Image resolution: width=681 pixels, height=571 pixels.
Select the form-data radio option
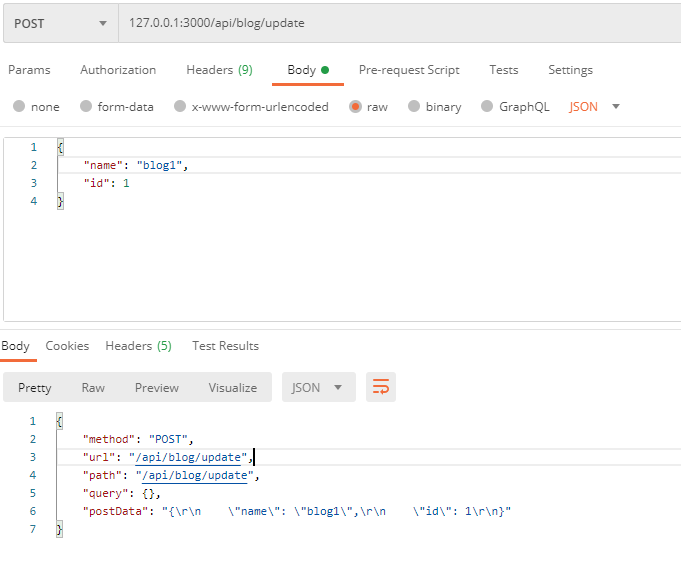click(x=86, y=107)
